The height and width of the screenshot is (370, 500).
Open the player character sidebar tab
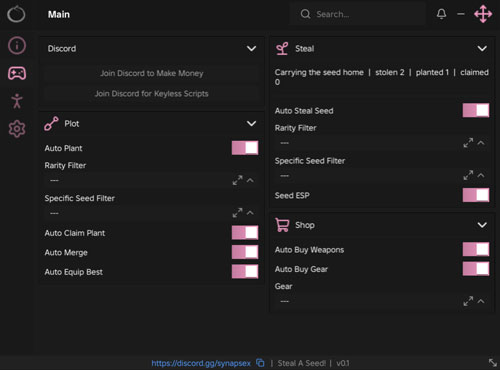coord(17,101)
